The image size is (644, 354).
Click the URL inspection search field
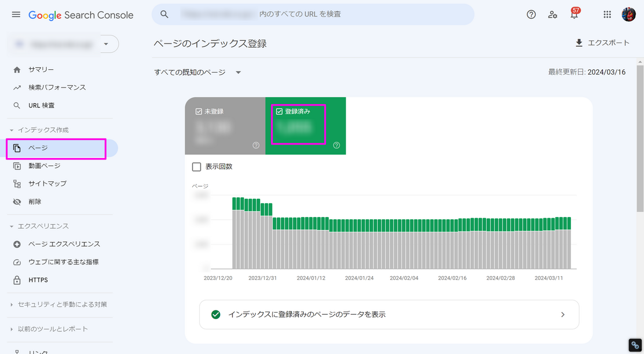click(313, 14)
